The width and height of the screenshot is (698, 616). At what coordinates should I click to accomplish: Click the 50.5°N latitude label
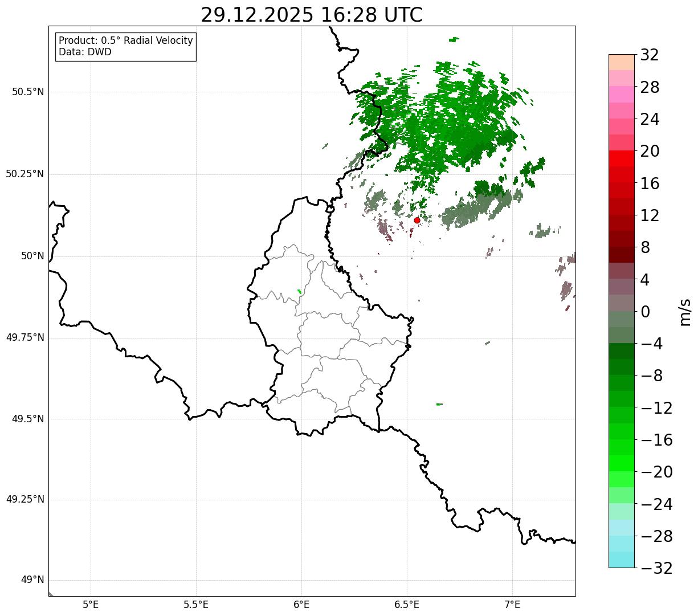(x=28, y=92)
